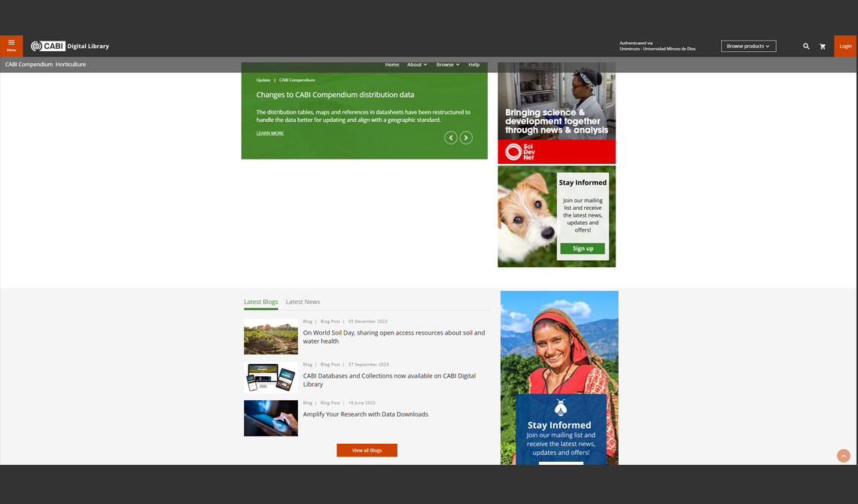Click the Update label in the carousel
The image size is (858, 504).
263,80
